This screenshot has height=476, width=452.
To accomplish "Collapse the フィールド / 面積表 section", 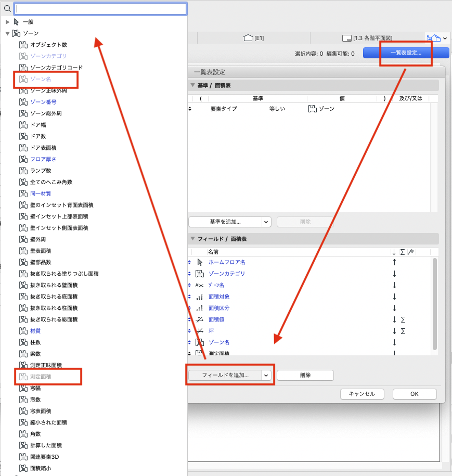I will [192, 239].
